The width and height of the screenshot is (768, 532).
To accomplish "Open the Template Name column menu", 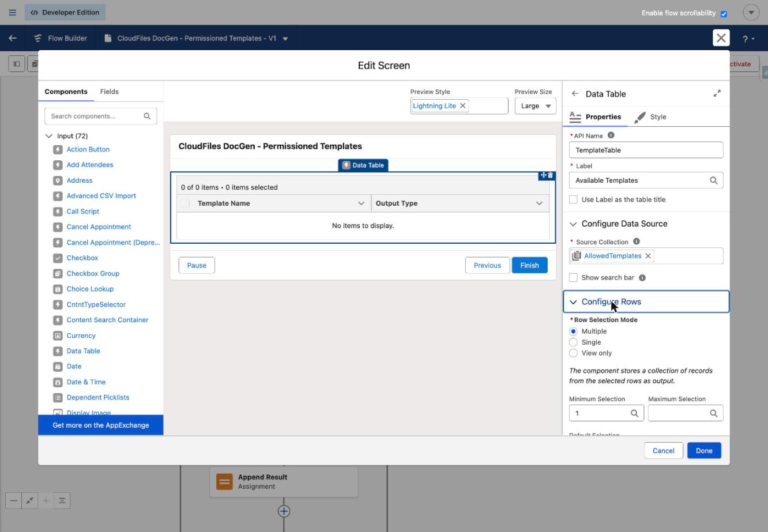I will tap(361, 203).
